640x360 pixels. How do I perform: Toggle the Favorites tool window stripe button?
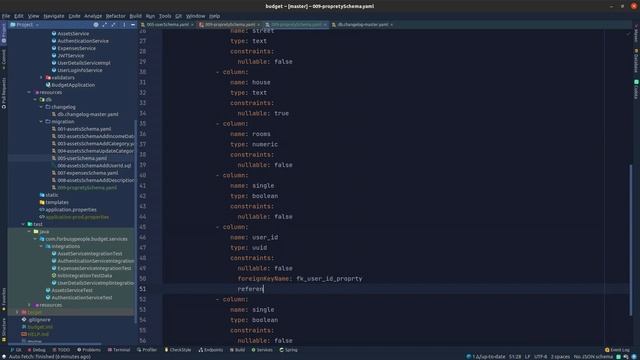point(4,300)
